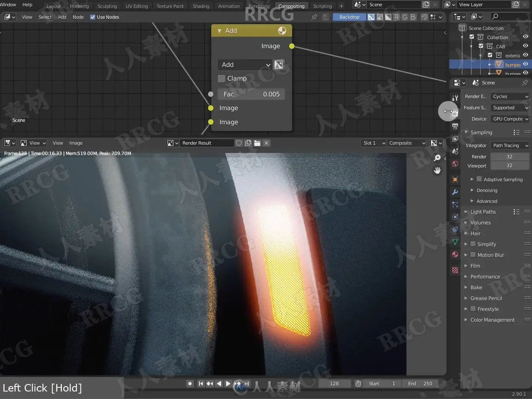This screenshot has width=532, height=399.
Task: Click Render samples field showing 32
Action: (509, 157)
